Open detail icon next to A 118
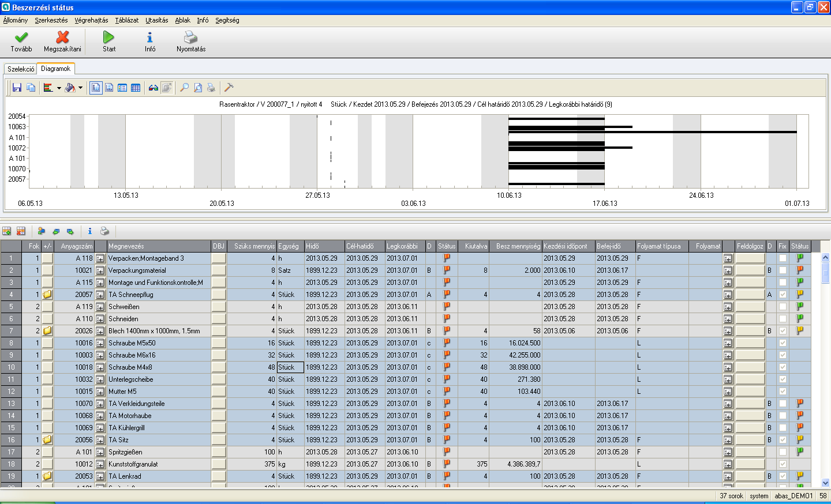The width and height of the screenshot is (831, 504). (100, 258)
